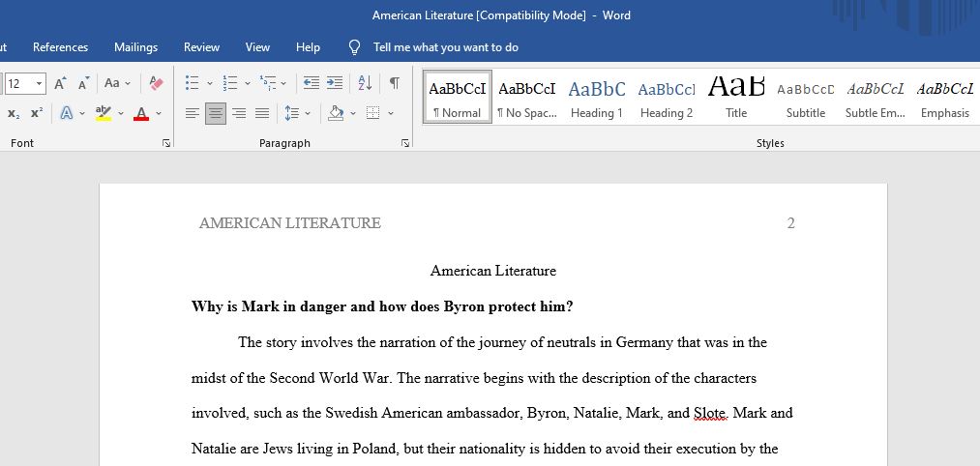Click the page number 2 in header

coord(790,223)
